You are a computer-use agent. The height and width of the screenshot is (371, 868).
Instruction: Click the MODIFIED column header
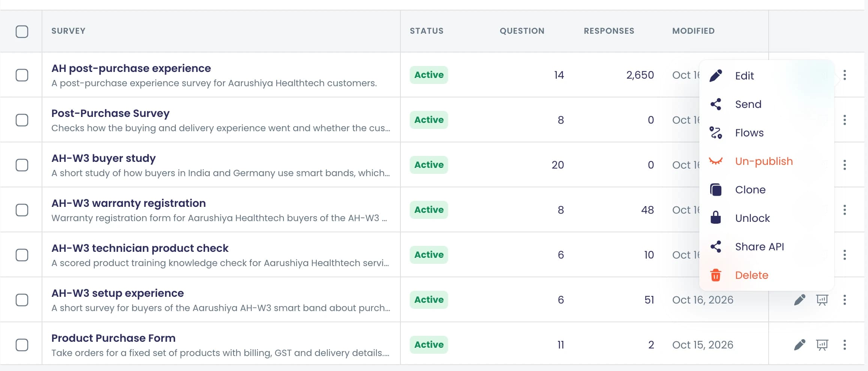(x=693, y=31)
